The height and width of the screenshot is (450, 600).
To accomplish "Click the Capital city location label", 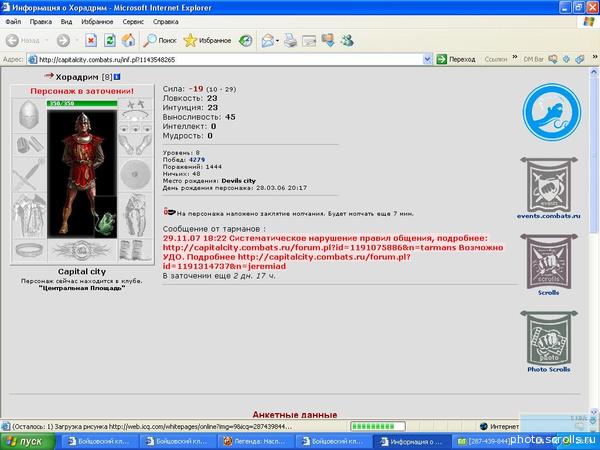I will tap(82, 271).
